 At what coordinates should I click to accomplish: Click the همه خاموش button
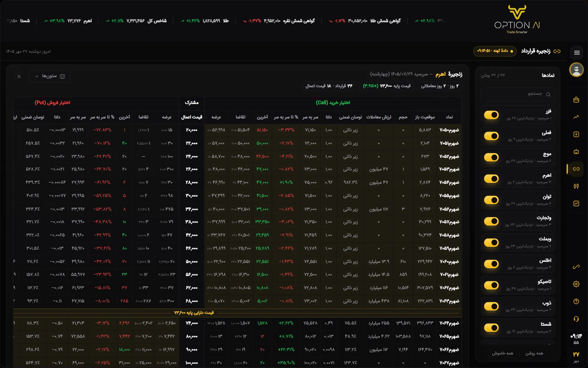(503, 353)
